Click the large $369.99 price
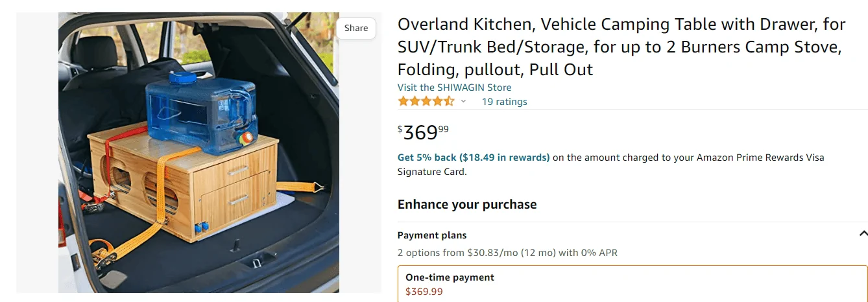Image resolution: width=868 pixels, height=302 pixels. [x=422, y=133]
